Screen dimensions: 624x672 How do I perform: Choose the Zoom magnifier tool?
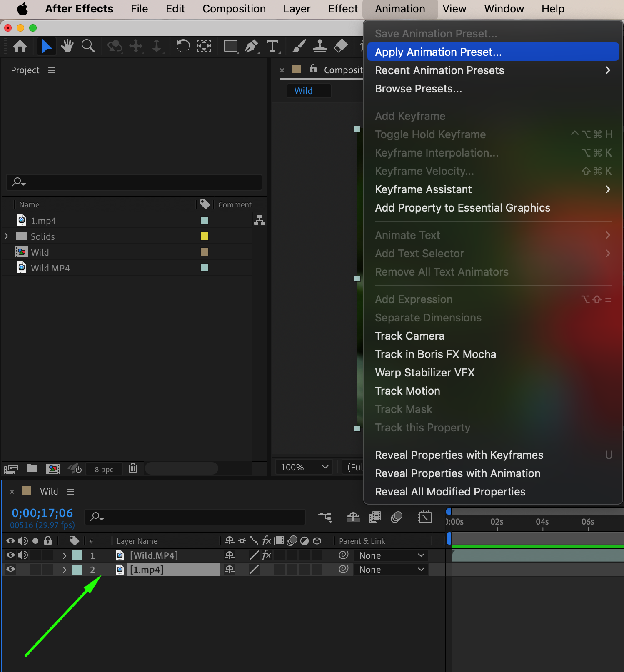coord(88,46)
